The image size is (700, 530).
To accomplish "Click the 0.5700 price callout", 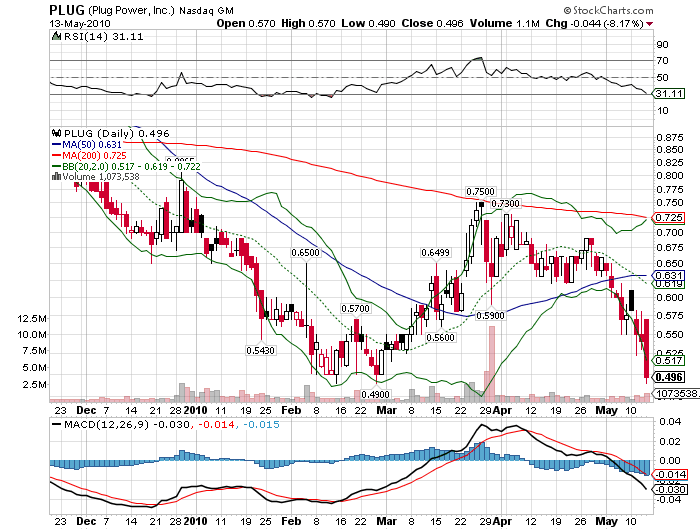I will 355,309.
